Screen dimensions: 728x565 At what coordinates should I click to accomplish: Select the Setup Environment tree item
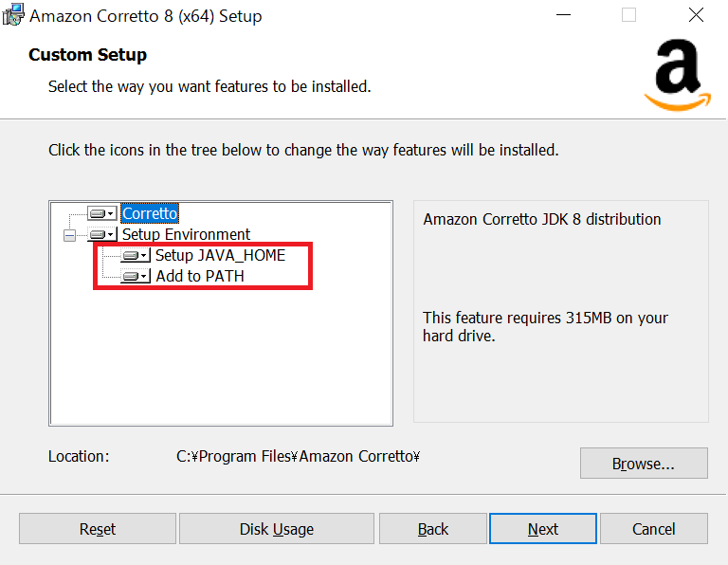(x=186, y=234)
